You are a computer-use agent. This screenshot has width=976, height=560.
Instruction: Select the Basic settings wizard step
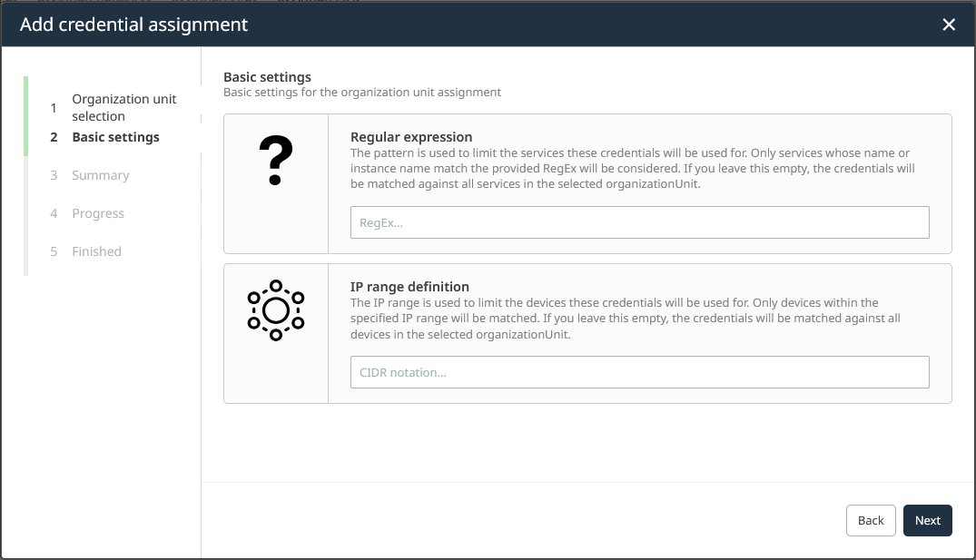click(x=115, y=137)
